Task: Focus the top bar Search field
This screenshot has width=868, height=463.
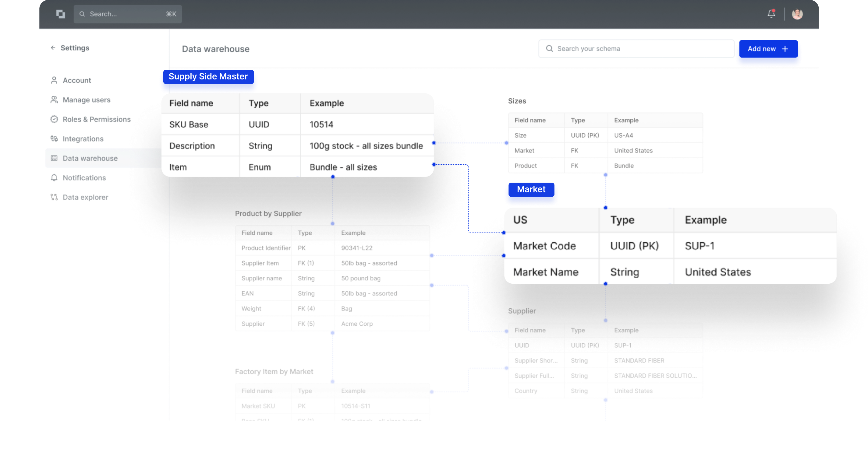Action: pos(128,14)
